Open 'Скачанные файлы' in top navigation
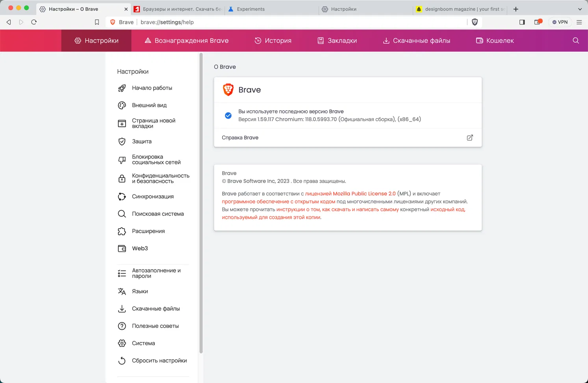Viewport: 588px width, 383px height. [x=416, y=41]
